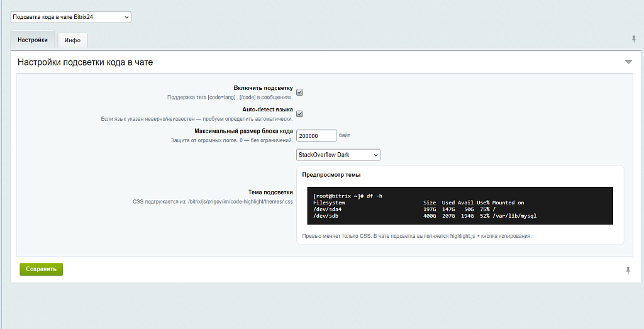
Task: Switch to the Настройки tab
Action: click(33, 40)
